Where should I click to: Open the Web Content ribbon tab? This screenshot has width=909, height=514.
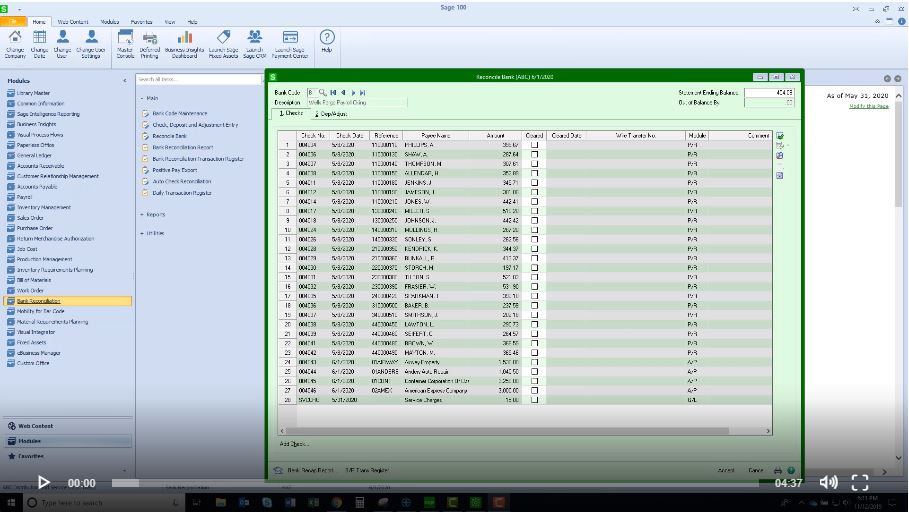[x=73, y=21]
